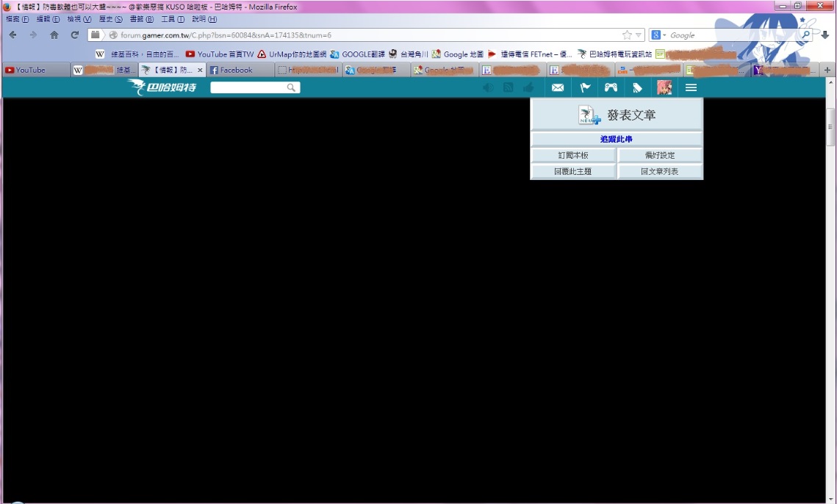This screenshot has height=504, width=837.
Task: Click the search bar magnifier icon
Action: (805, 35)
